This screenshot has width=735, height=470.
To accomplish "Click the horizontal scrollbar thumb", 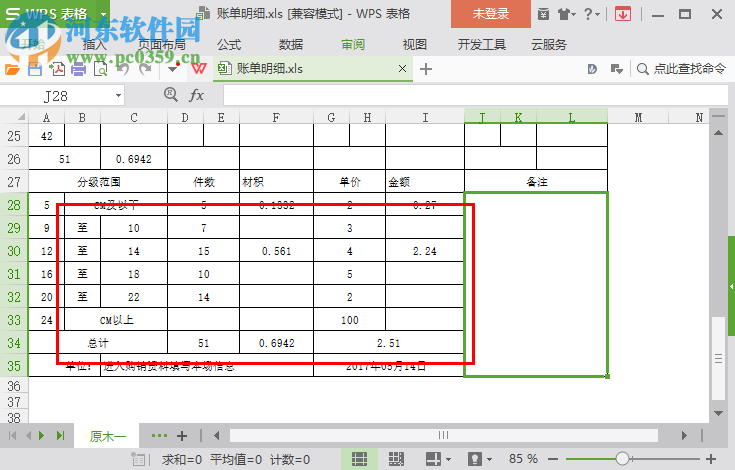I will (443, 435).
